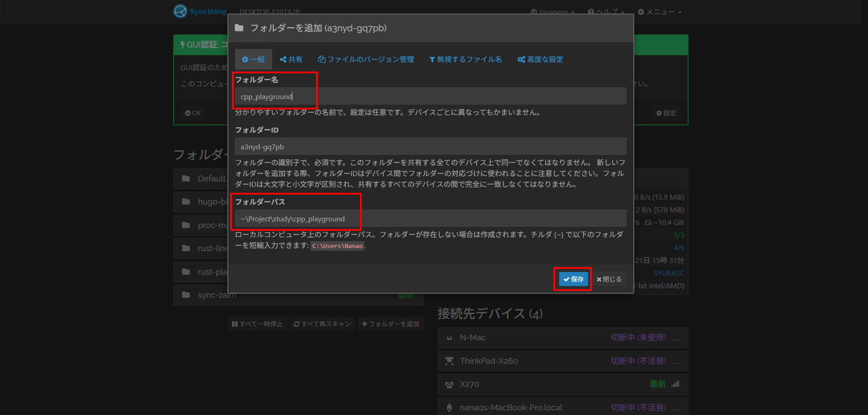
Task: Click the フォルダー名 input field
Action: (430, 96)
